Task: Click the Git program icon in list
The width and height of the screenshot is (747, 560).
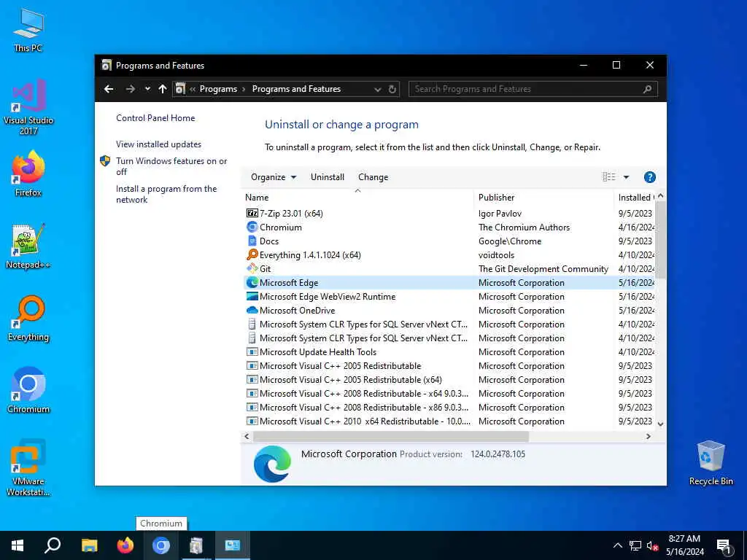Action: (252, 268)
